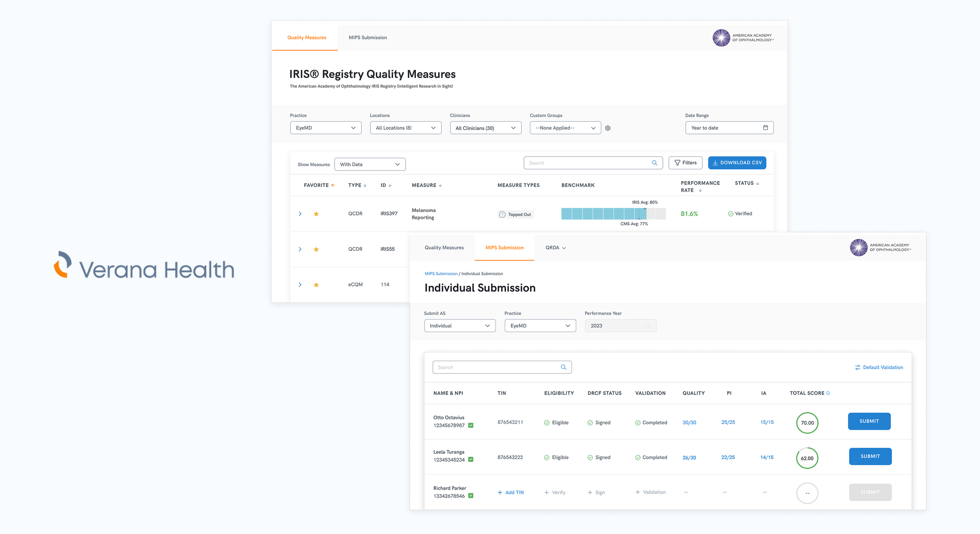Image resolution: width=980 pixels, height=534 pixels.
Task: Toggle the checkbox next to Otto Octavius NPI
Action: coord(471,425)
